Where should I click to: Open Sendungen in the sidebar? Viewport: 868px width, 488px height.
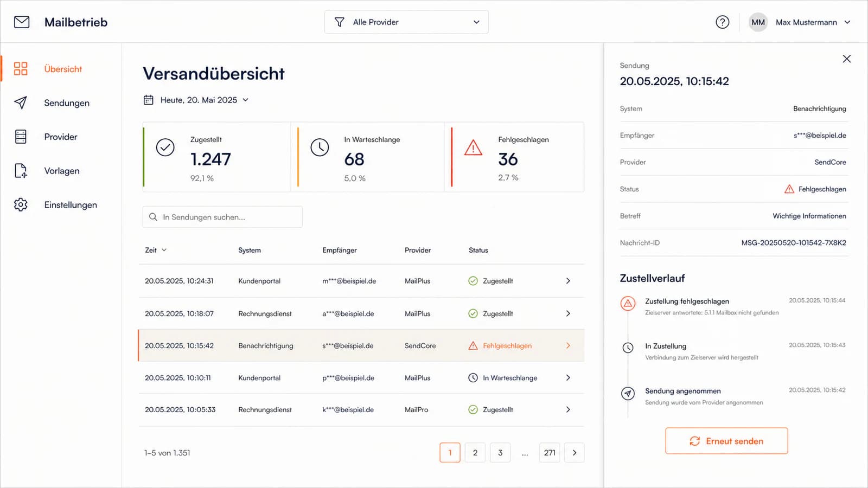(61, 102)
